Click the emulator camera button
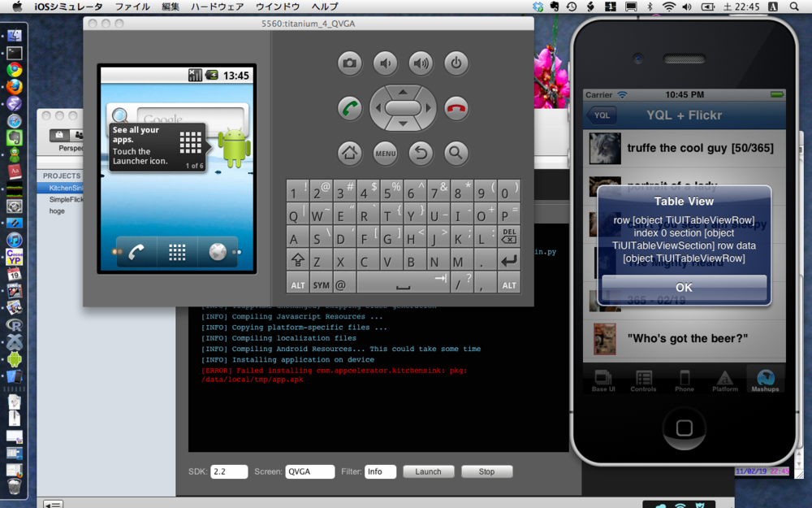 [350, 63]
